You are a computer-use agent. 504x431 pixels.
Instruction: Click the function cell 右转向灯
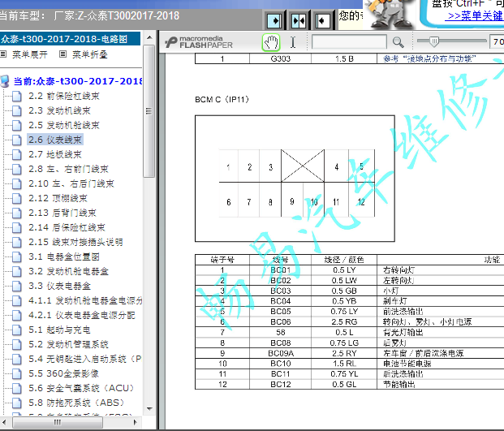(x=398, y=270)
